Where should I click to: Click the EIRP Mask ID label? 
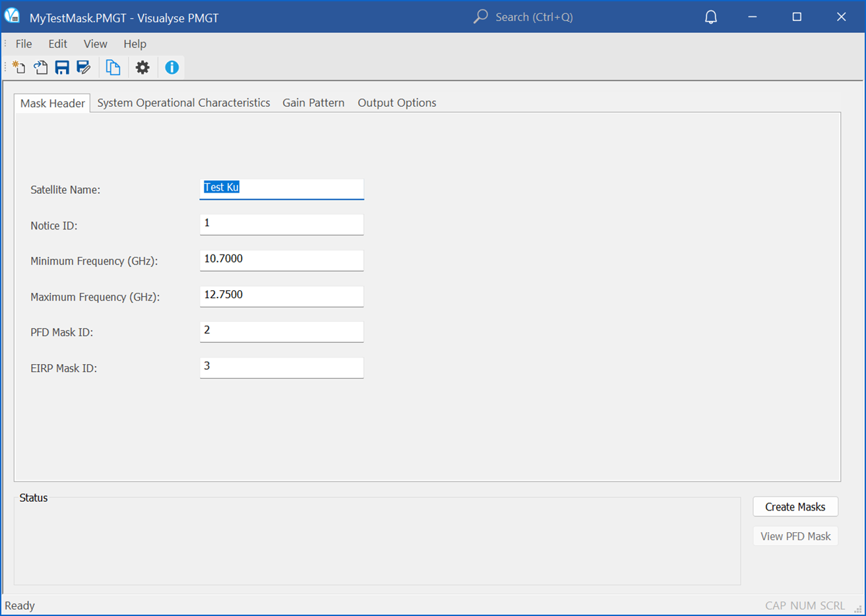pos(64,368)
